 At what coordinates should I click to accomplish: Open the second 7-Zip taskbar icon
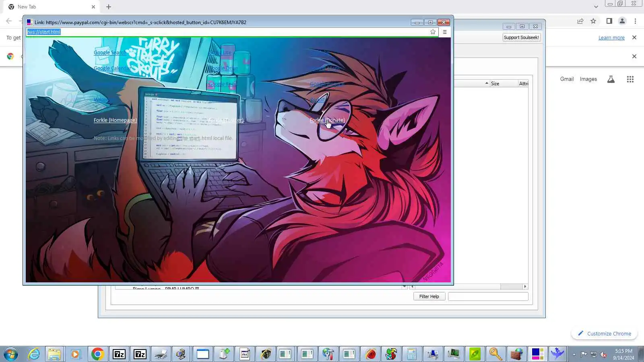click(140, 354)
